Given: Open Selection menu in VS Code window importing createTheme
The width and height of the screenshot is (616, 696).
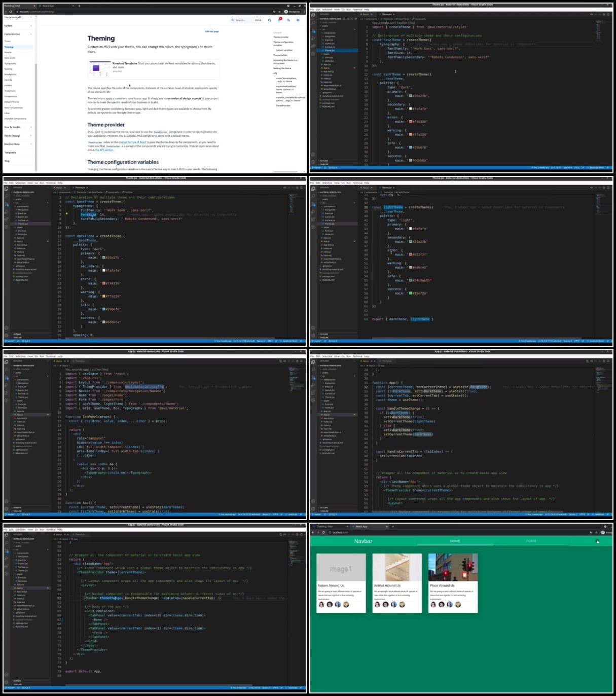Looking at the screenshot, I should point(328,10).
